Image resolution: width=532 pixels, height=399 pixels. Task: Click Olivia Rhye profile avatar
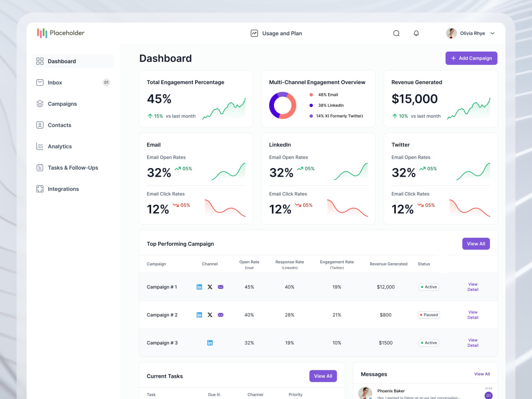pyautogui.click(x=451, y=33)
